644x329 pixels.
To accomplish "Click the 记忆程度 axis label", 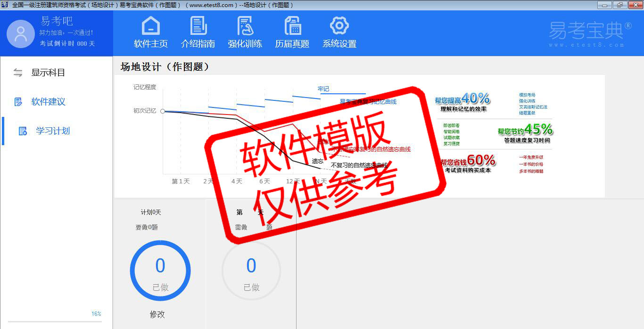I will pos(145,87).
